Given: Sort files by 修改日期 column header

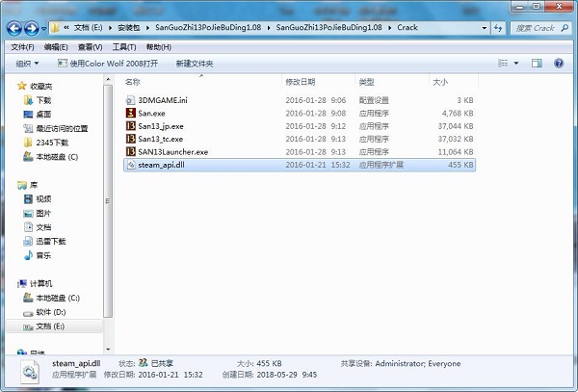Looking at the screenshot, I should tap(319, 82).
